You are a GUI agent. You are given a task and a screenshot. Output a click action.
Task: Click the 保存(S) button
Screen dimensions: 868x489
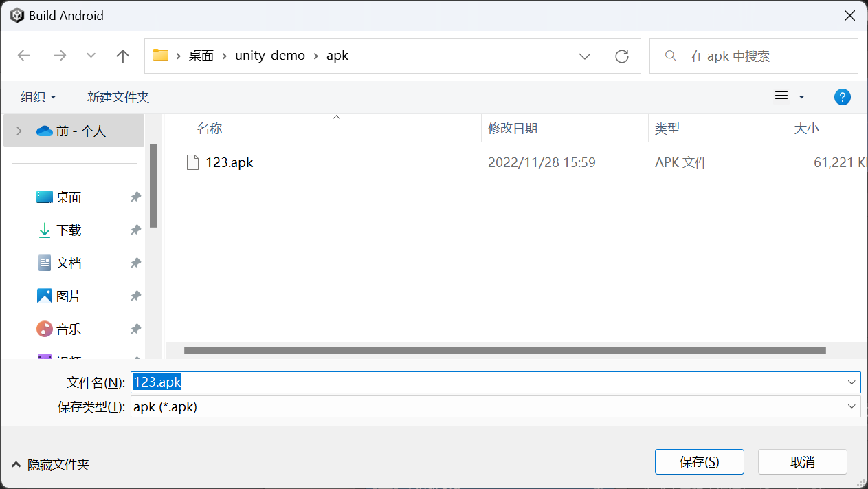700,461
